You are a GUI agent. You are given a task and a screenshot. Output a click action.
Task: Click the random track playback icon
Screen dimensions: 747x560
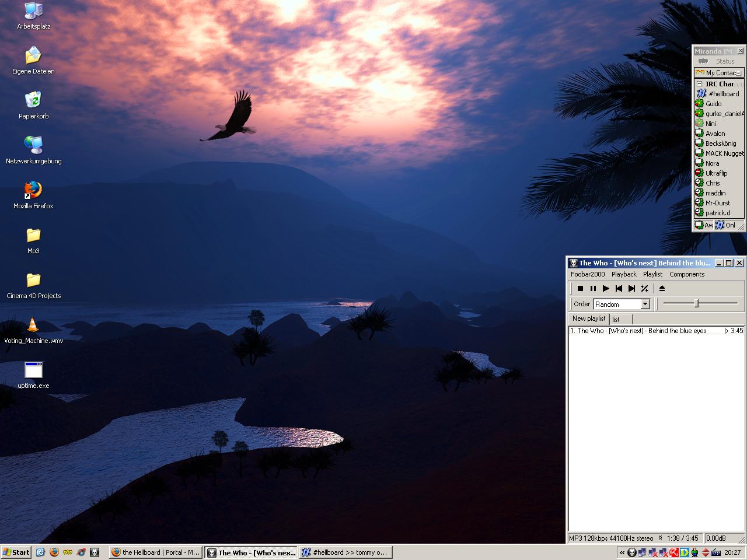(644, 288)
